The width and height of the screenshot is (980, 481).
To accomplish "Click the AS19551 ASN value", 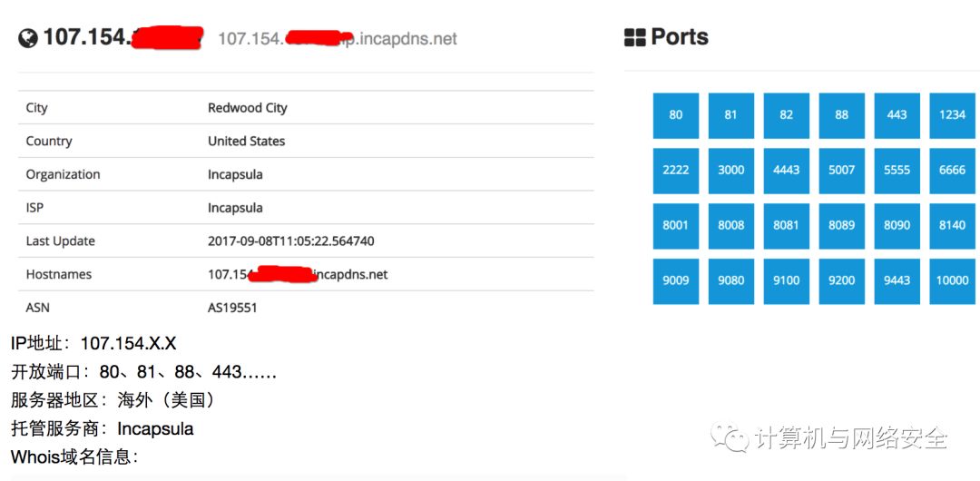I will pyautogui.click(x=232, y=308).
